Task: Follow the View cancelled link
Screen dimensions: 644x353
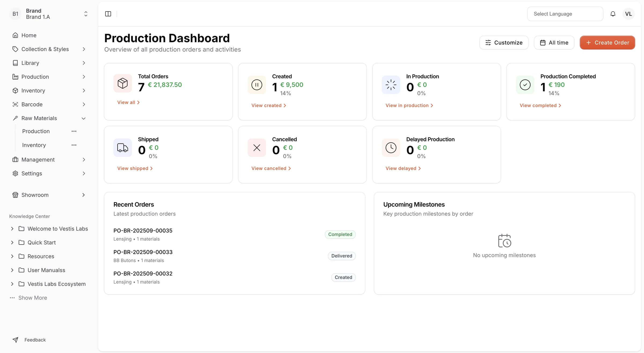Action: pyautogui.click(x=271, y=168)
